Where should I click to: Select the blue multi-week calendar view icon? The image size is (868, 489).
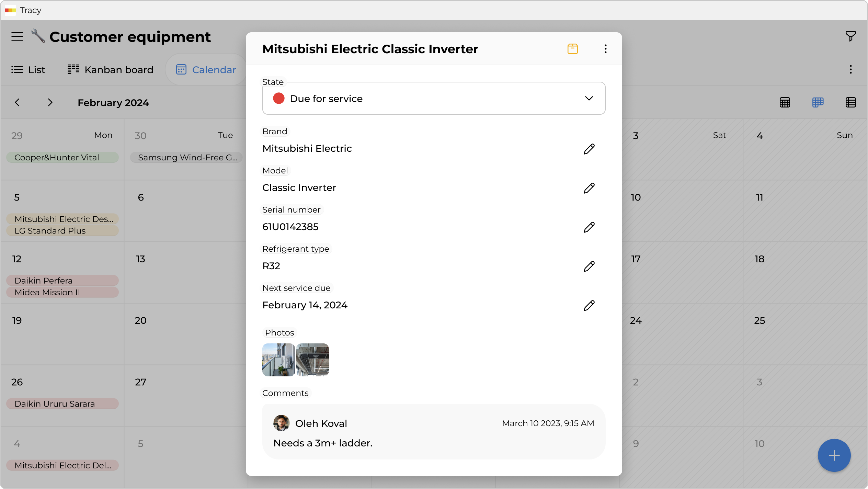[x=818, y=102]
